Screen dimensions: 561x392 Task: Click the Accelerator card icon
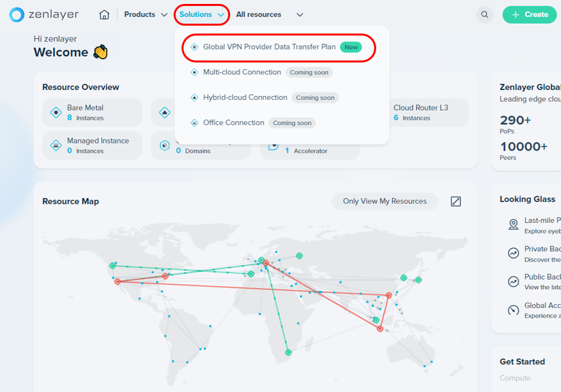[x=274, y=146]
